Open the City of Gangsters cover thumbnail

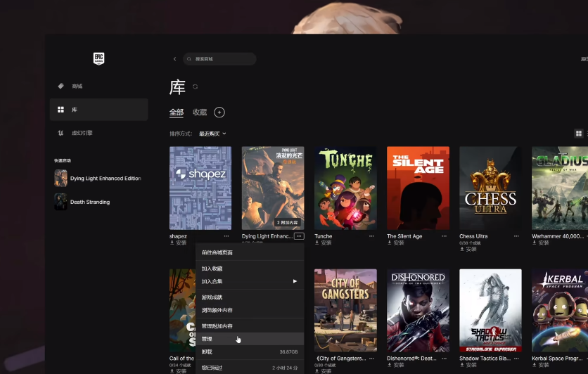coord(345,310)
